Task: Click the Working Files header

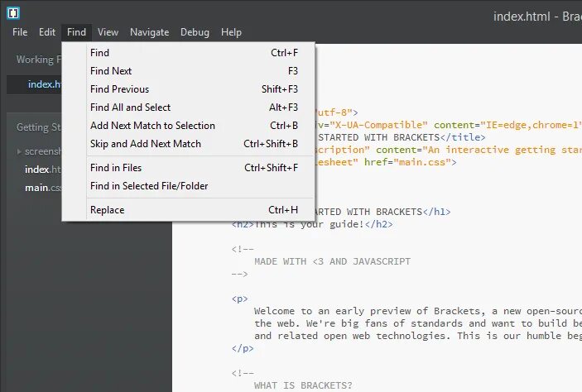Action: pos(39,60)
